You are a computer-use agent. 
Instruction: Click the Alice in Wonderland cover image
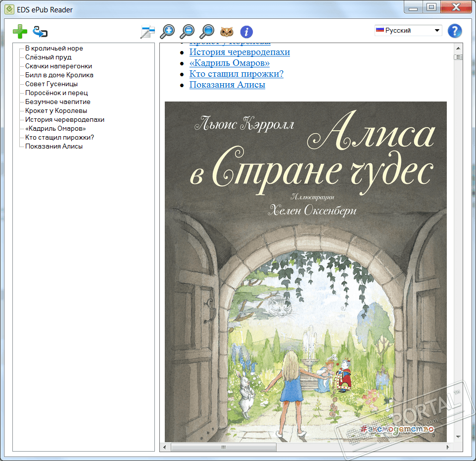[305, 272]
